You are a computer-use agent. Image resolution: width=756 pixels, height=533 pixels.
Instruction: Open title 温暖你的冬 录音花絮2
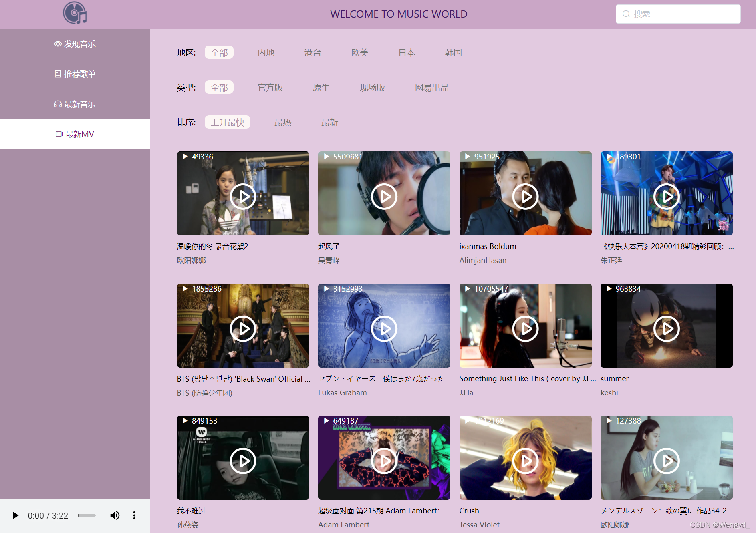[212, 247]
